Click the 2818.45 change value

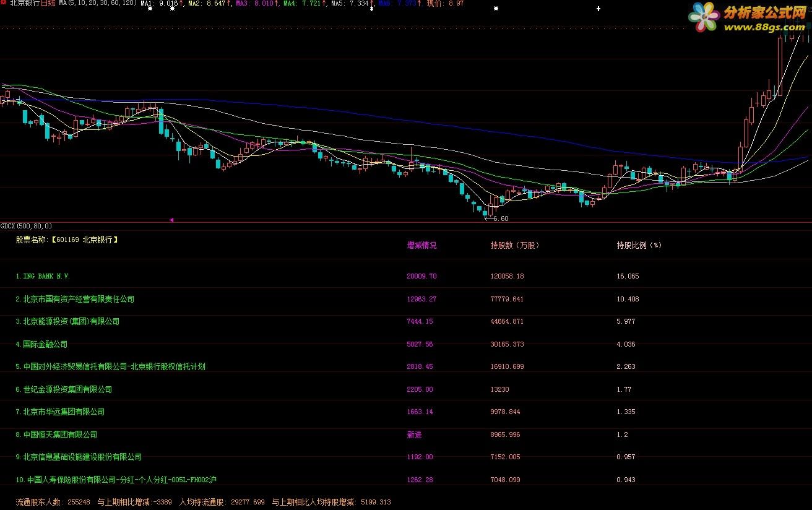point(420,366)
